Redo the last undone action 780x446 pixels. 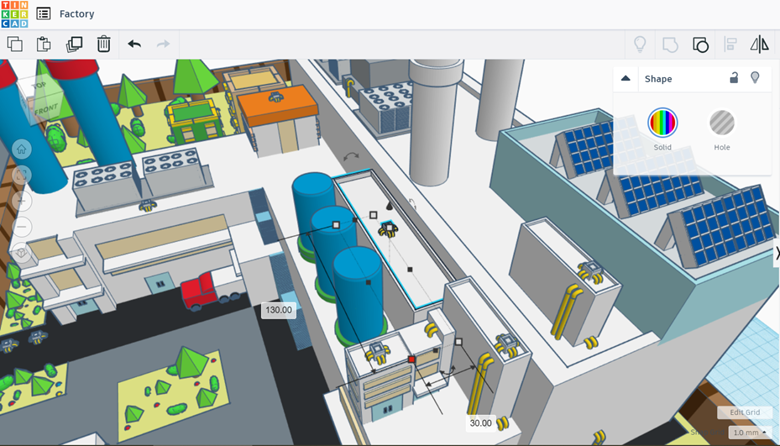click(x=163, y=44)
